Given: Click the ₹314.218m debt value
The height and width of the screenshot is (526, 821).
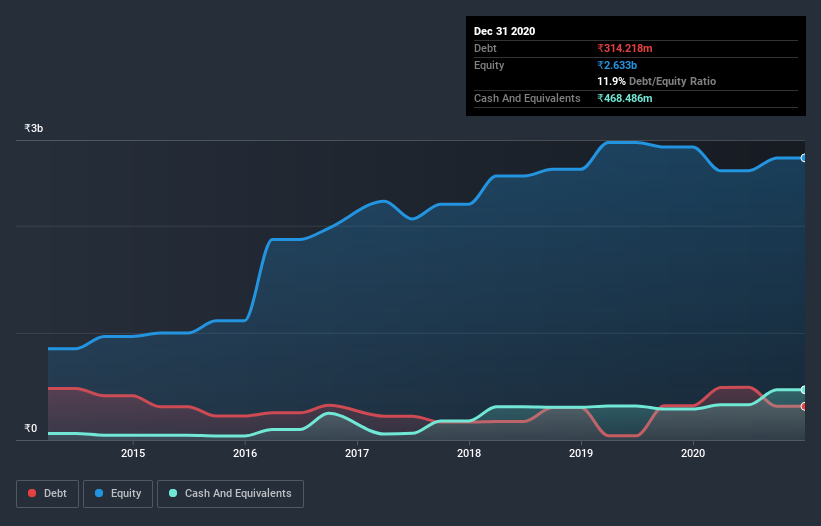Looking at the screenshot, I should (x=625, y=48).
